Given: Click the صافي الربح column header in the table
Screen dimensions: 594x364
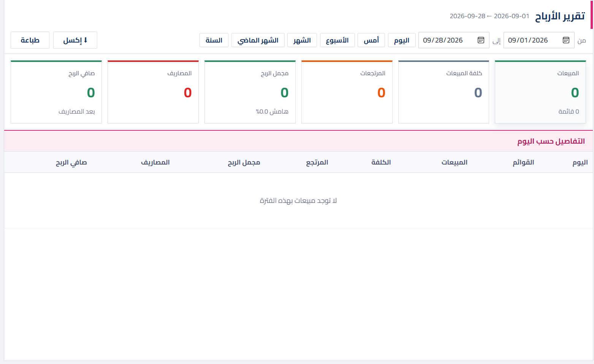Looking at the screenshot, I should 71,162.
